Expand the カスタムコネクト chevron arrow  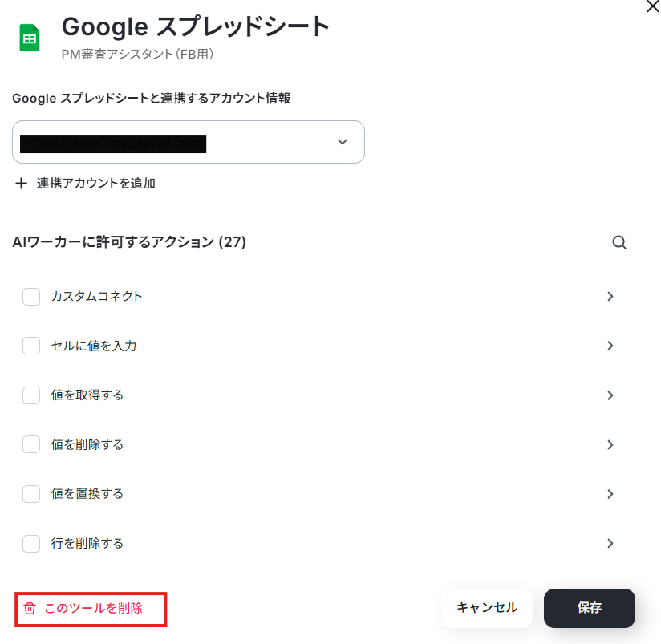610,296
